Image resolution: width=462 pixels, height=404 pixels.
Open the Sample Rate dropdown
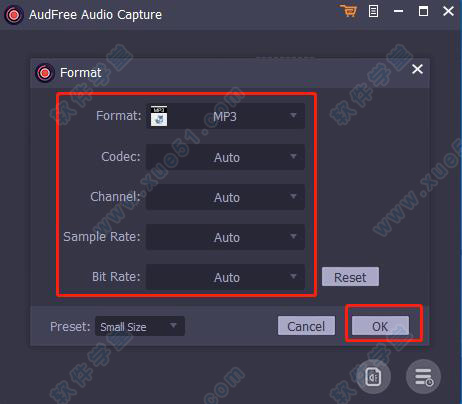pyautogui.click(x=225, y=237)
